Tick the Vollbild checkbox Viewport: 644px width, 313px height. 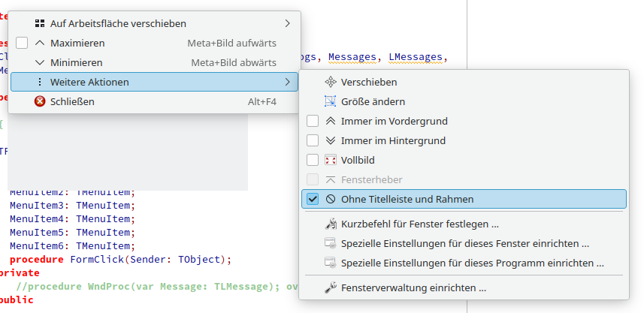(313, 160)
